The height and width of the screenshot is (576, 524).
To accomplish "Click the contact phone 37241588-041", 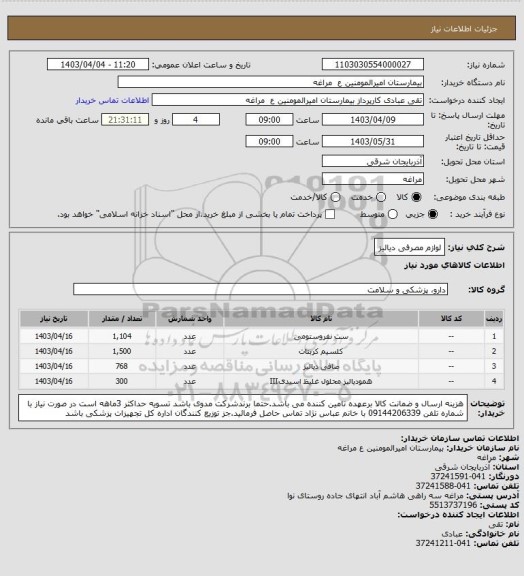I will (x=443, y=486).
